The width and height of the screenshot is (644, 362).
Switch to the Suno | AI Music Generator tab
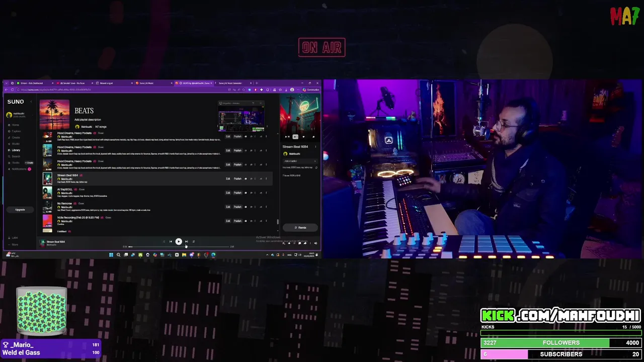[x=233, y=83]
